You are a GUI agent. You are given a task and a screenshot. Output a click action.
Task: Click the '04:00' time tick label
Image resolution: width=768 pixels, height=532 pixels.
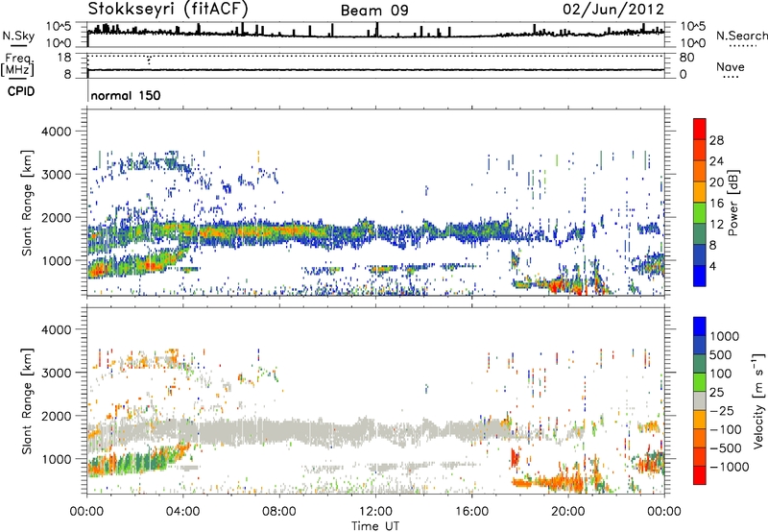[x=183, y=512]
